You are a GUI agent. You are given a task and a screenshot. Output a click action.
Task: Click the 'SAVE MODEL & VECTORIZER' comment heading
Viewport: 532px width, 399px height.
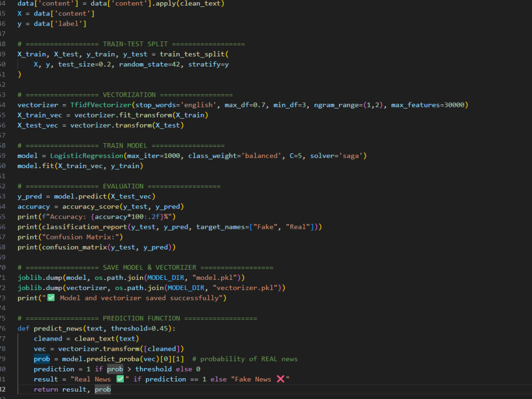pos(149,268)
